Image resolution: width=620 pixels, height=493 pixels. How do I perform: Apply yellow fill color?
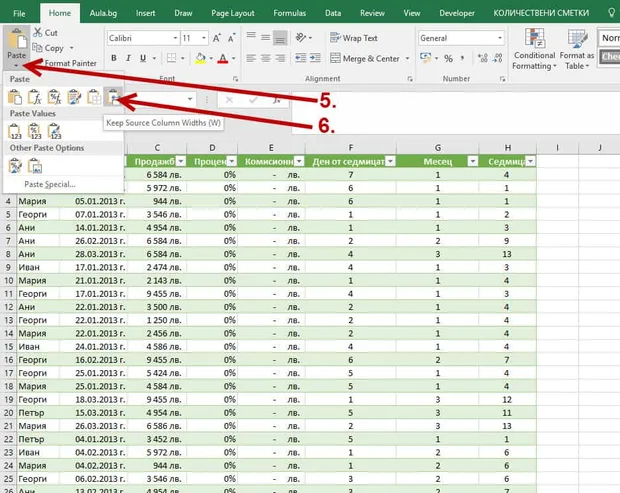tap(200, 59)
